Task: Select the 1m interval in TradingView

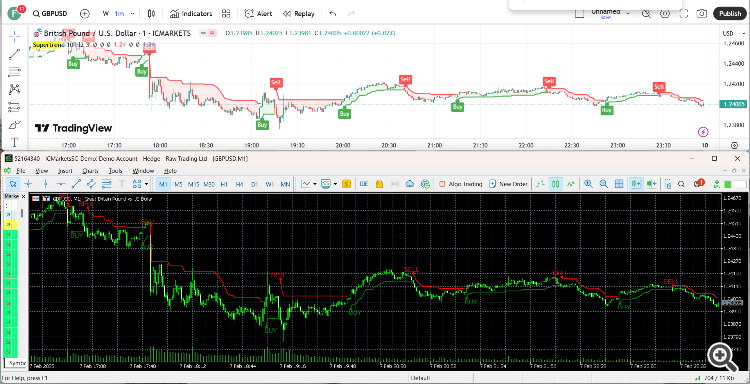Action: 119,13
